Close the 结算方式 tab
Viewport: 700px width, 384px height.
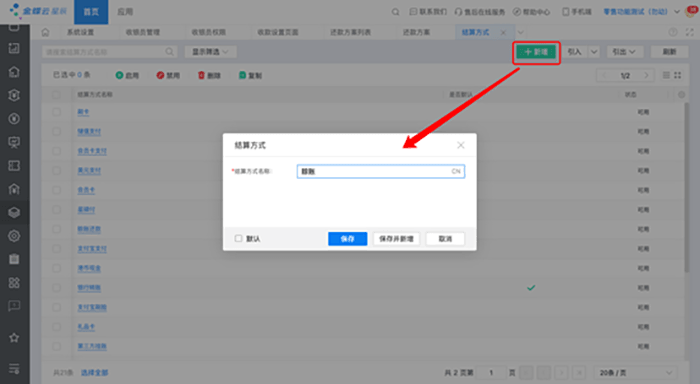pos(503,33)
